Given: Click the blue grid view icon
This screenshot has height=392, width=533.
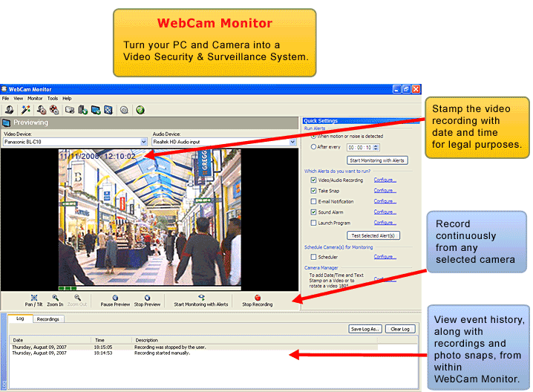Looking at the screenshot, I should (108, 110).
